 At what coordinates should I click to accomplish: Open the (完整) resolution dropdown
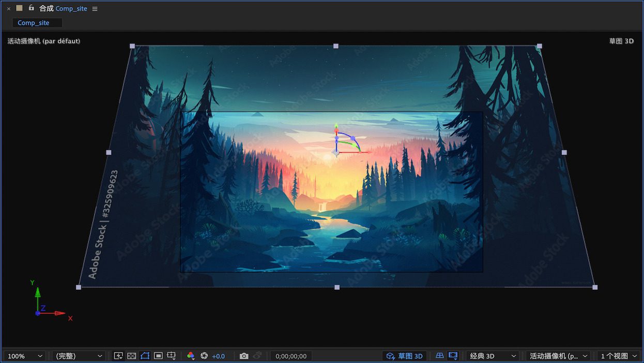click(79, 356)
